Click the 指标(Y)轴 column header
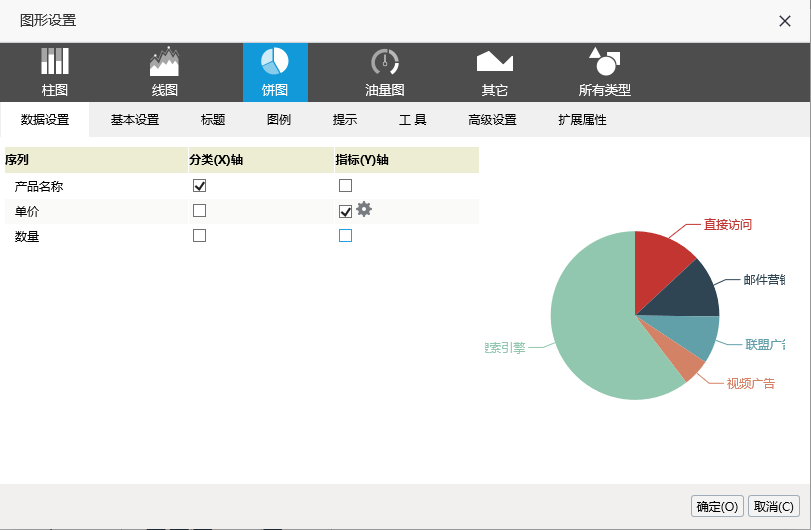 pyautogui.click(x=407, y=160)
